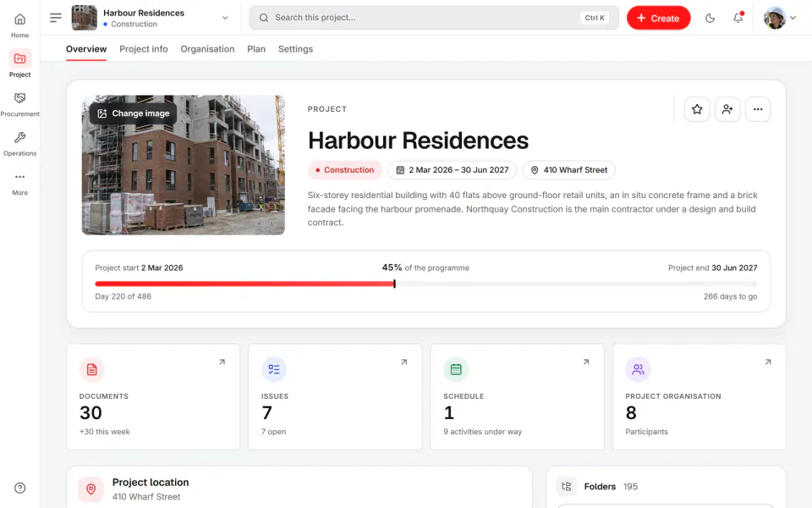The height and width of the screenshot is (508, 812).
Task: Go to Home in sidebar
Action: [19, 25]
